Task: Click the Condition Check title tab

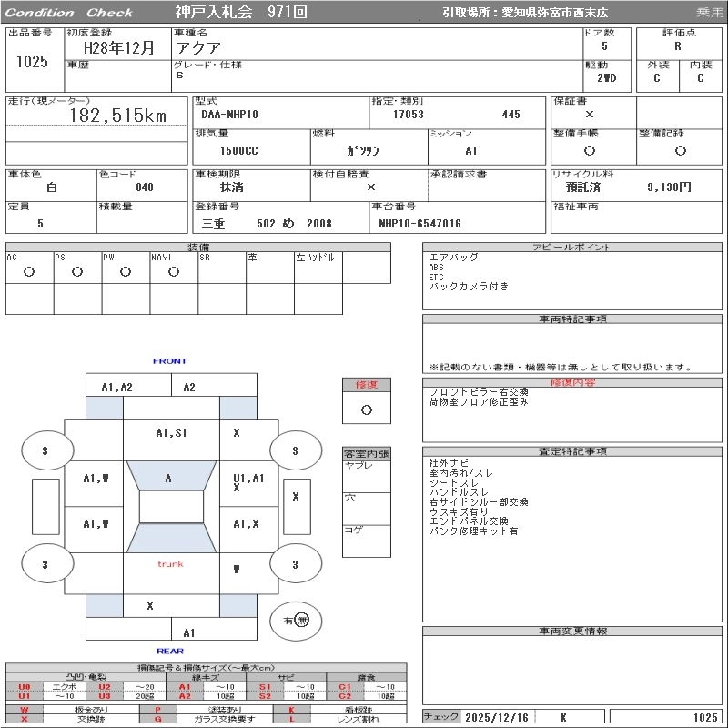Action: [68, 13]
